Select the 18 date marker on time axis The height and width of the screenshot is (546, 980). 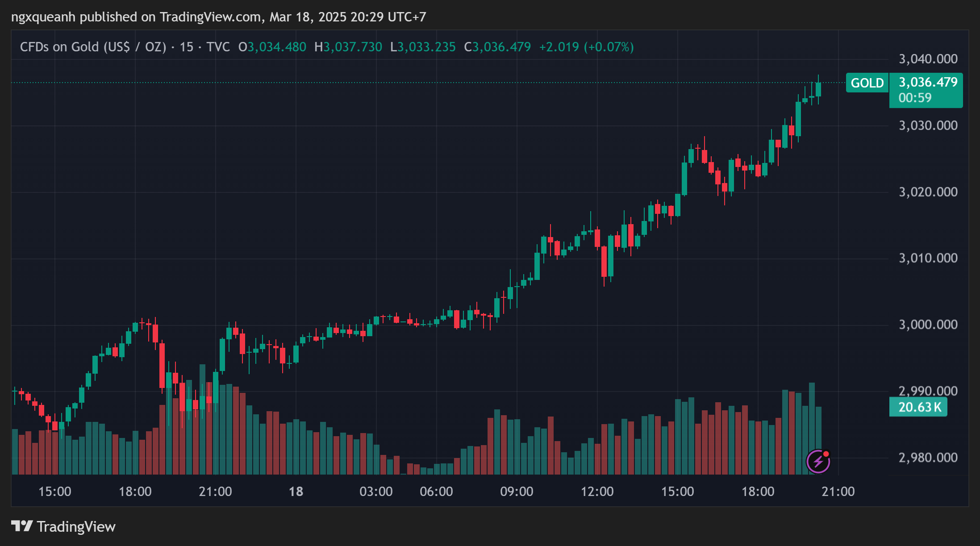click(296, 492)
